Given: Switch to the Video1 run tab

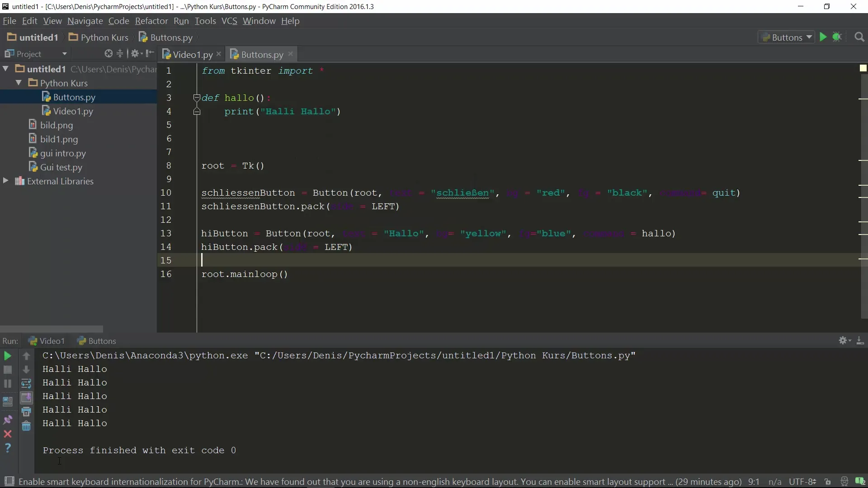Looking at the screenshot, I should (47, 341).
